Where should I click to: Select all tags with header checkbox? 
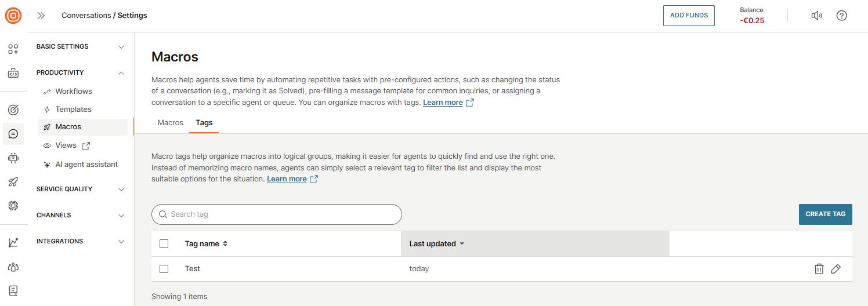(x=164, y=244)
